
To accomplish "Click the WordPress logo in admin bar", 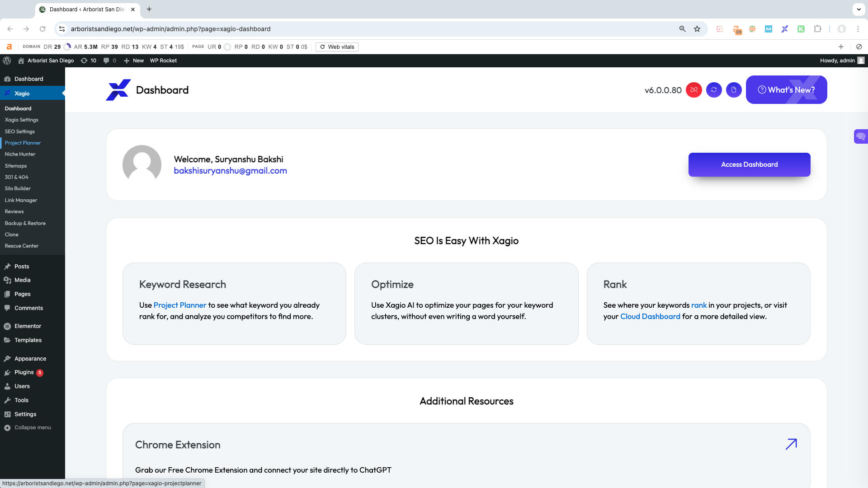I will pyautogui.click(x=7, y=61).
